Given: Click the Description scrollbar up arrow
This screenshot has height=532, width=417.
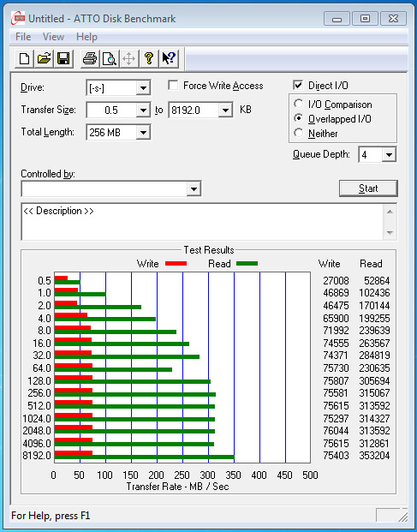Looking at the screenshot, I should [390, 212].
